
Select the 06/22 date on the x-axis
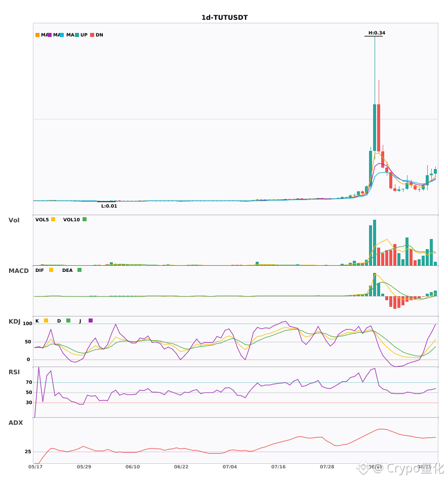pyautogui.click(x=181, y=467)
